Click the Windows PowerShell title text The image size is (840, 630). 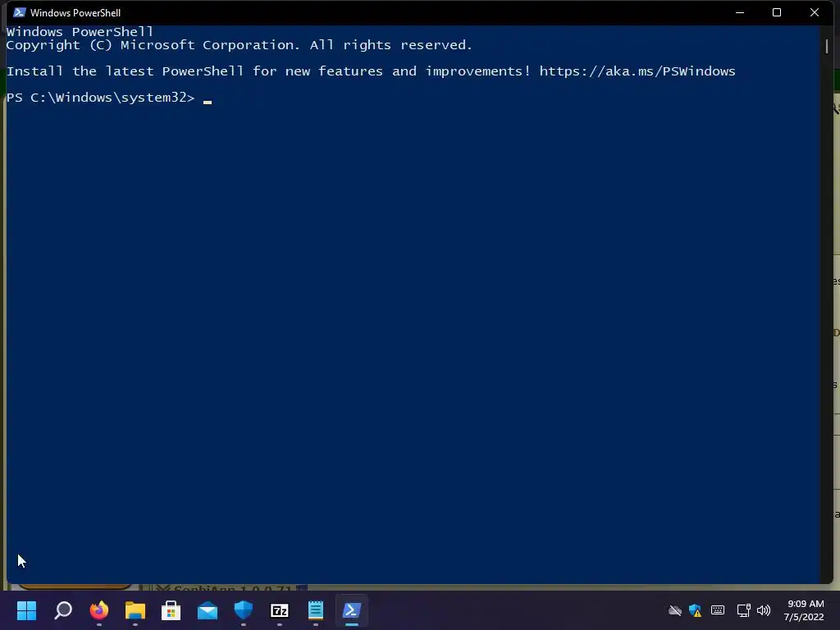[75, 13]
